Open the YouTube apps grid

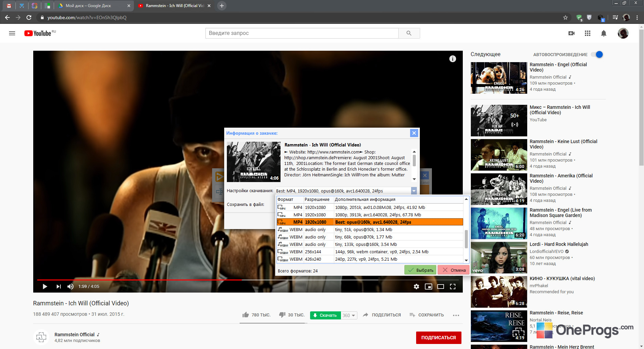[x=587, y=33]
